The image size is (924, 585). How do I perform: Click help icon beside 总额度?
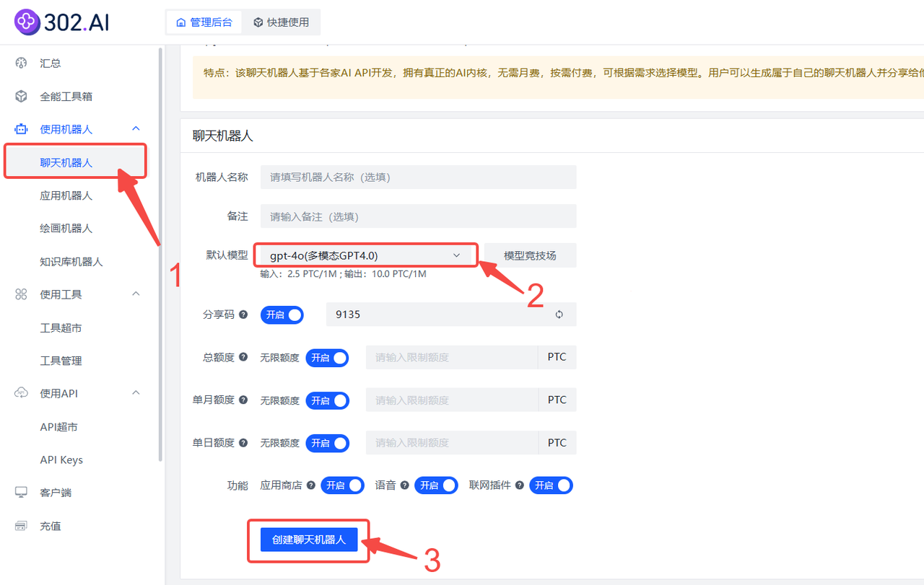[x=243, y=357]
